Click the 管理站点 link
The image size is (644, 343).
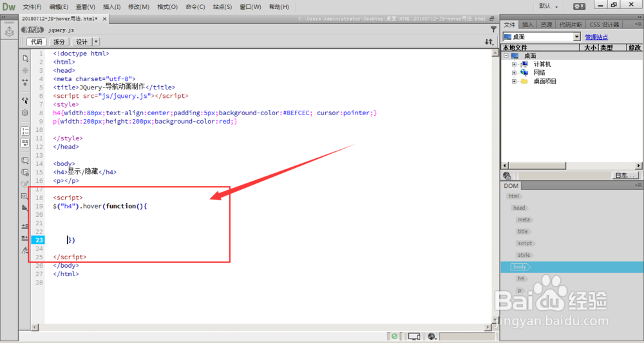click(x=596, y=37)
